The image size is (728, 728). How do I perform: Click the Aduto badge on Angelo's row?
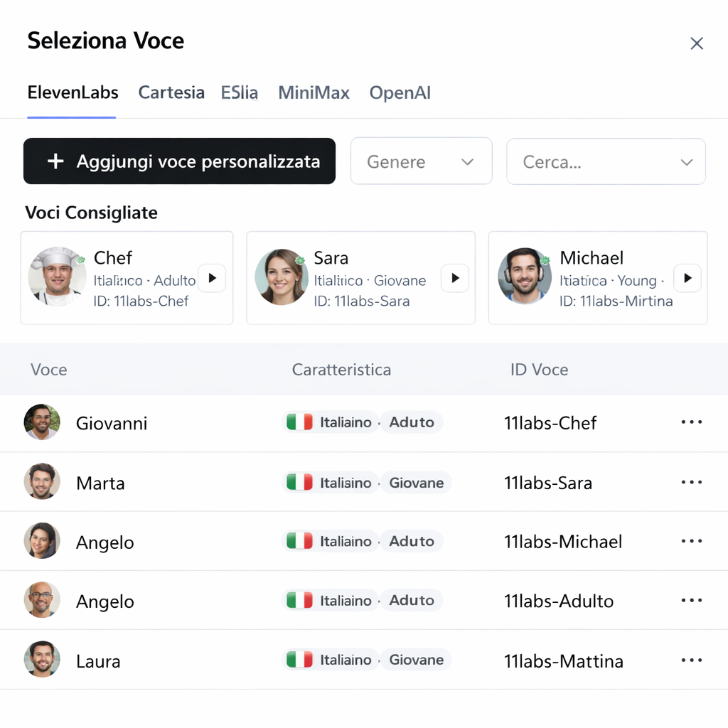(411, 541)
